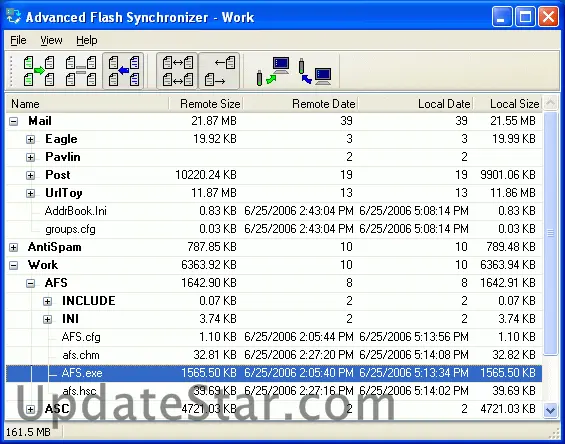The height and width of the screenshot is (444, 565).
Task: Expand the Eagle folder
Action: pos(30,139)
